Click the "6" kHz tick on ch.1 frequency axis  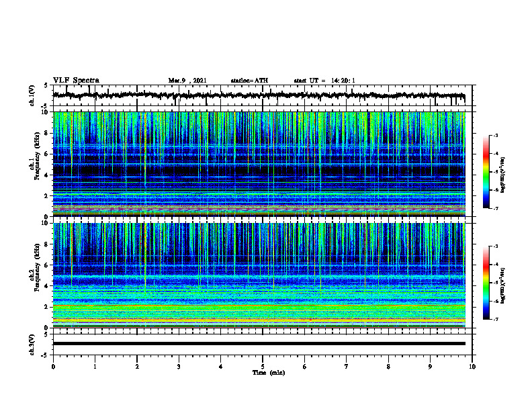(x=48, y=154)
